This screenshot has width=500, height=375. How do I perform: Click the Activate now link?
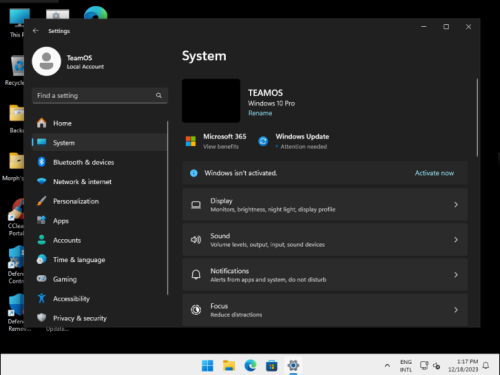pos(434,173)
